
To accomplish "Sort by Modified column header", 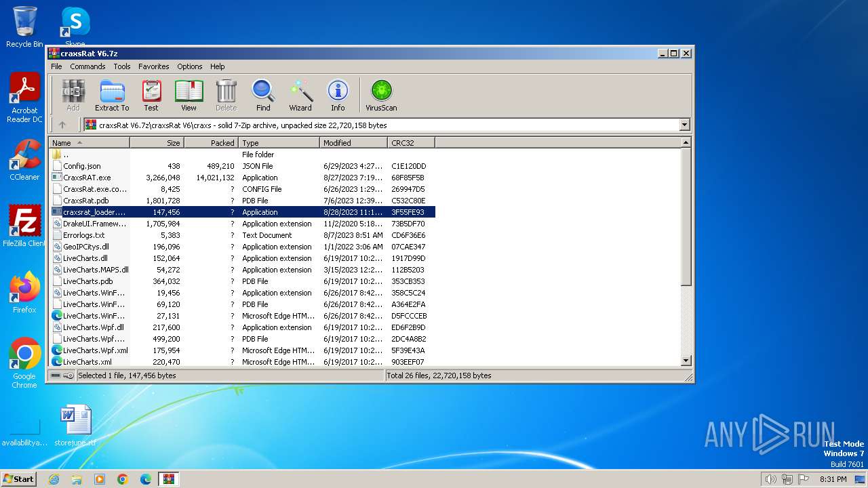I will [x=353, y=143].
